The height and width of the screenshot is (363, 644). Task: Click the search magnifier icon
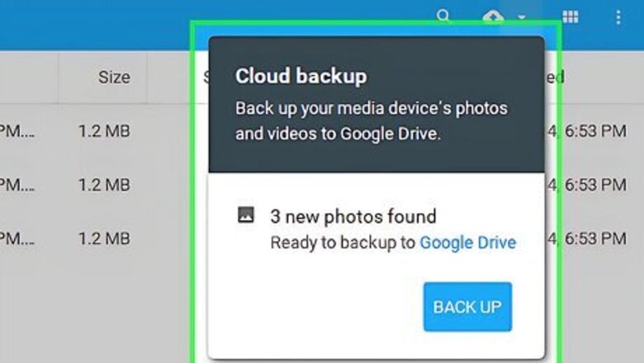pyautogui.click(x=444, y=16)
